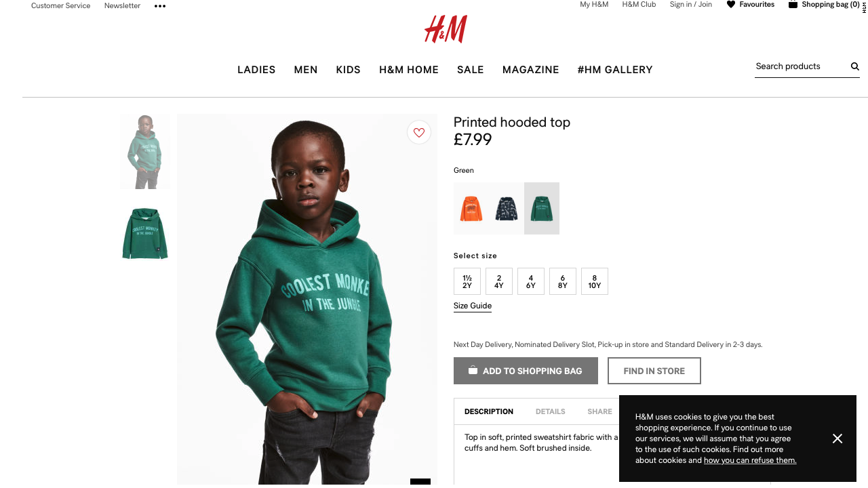Image resolution: width=868 pixels, height=488 pixels.
Task: Choose size 2-4Y
Action: [x=499, y=281]
